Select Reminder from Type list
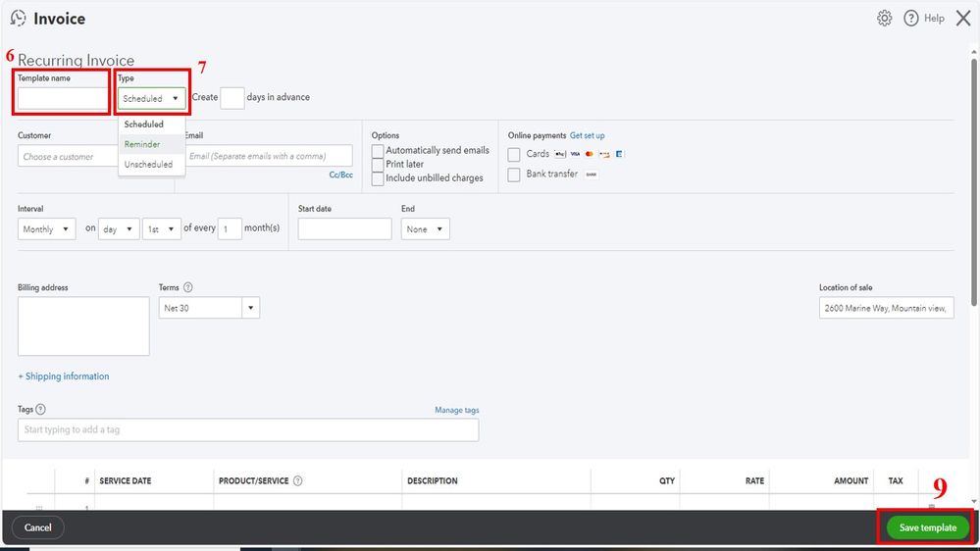The image size is (980, 551). pos(151,144)
